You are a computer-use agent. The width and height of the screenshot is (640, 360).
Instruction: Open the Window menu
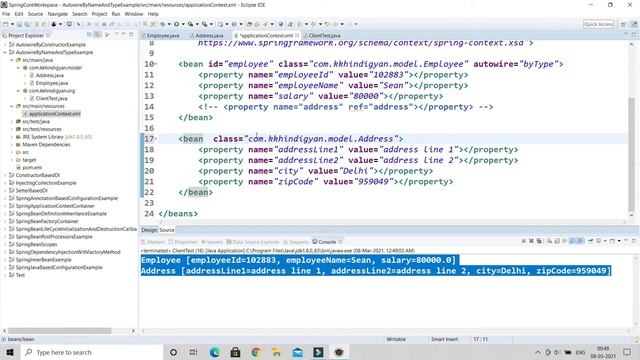coord(134,14)
